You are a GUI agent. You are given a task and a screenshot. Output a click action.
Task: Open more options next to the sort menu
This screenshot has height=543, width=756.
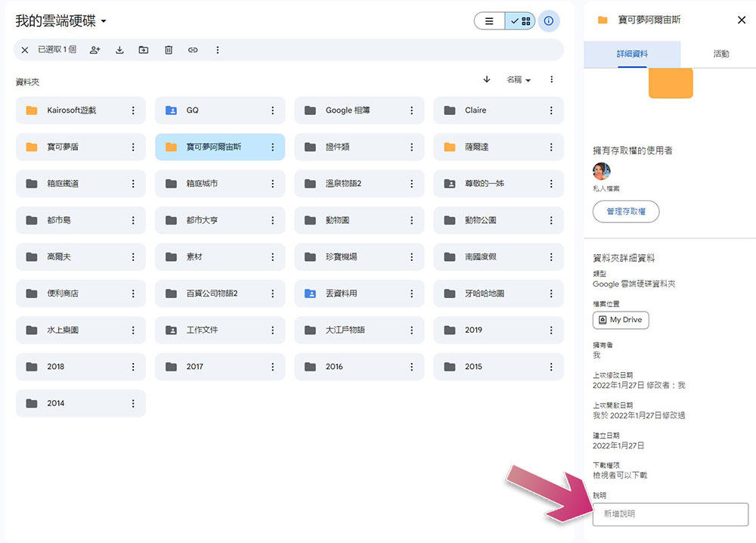tap(552, 79)
